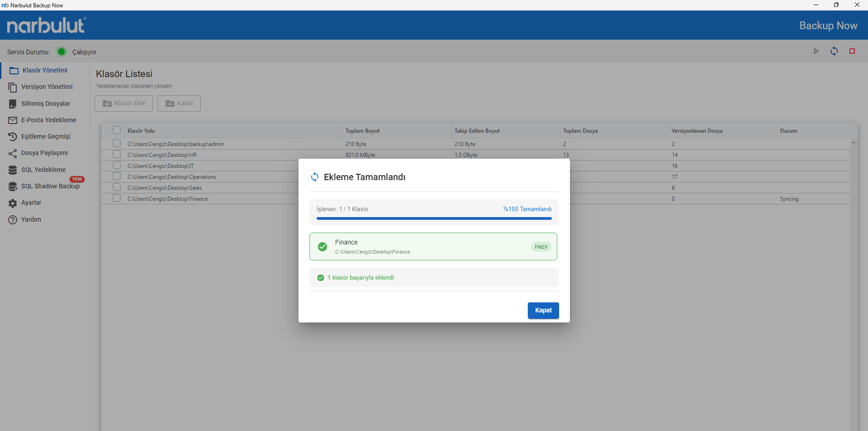868x431 pixels.
Task: Tick the Desktop\HR folder checkbox
Action: (x=117, y=155)
